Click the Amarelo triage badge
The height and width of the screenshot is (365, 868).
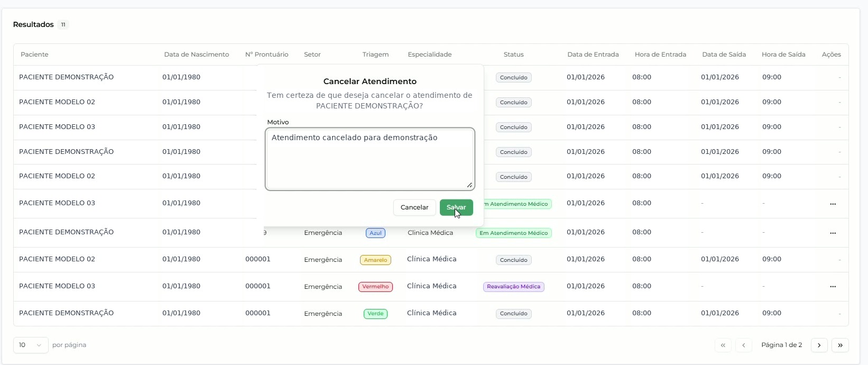click(x=375, y=260)
